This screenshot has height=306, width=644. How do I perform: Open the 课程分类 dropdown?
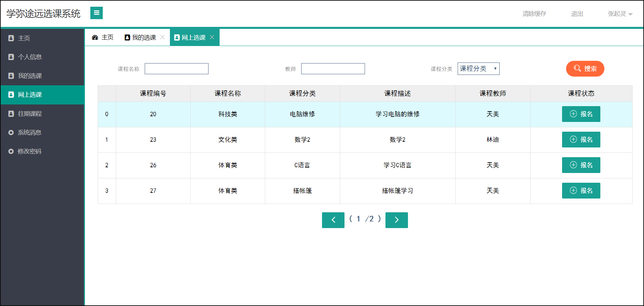coord(478,69)
